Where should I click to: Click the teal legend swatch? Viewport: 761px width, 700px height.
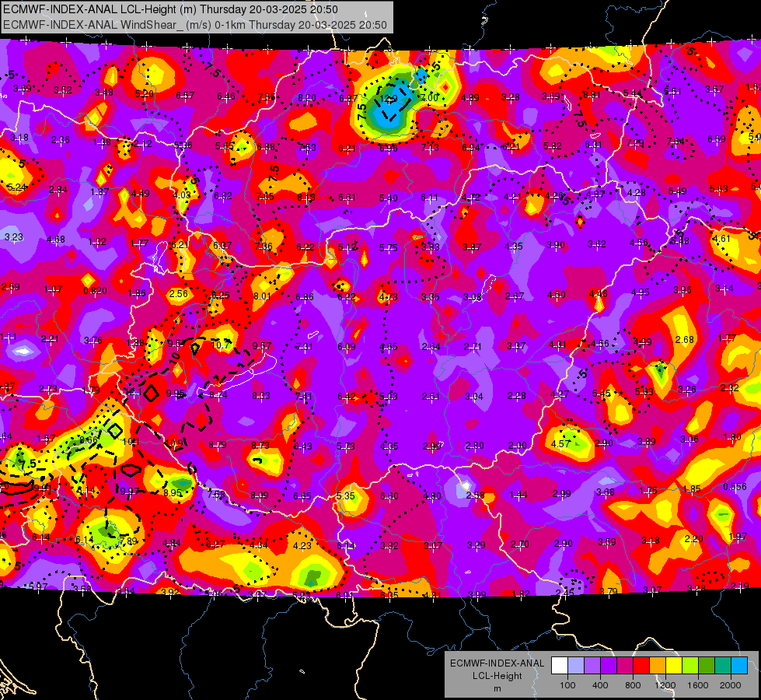click(x=723, y=666)
